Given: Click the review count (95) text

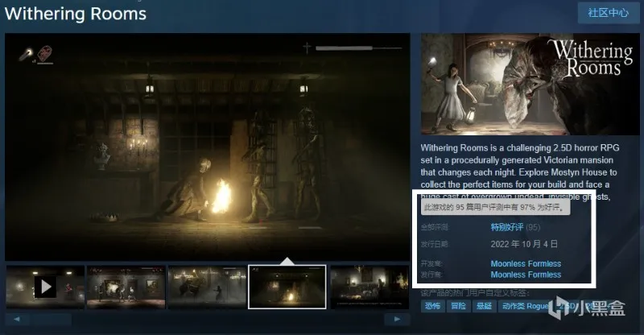Looking at the screenshot, I should click(x=533, y=227).
